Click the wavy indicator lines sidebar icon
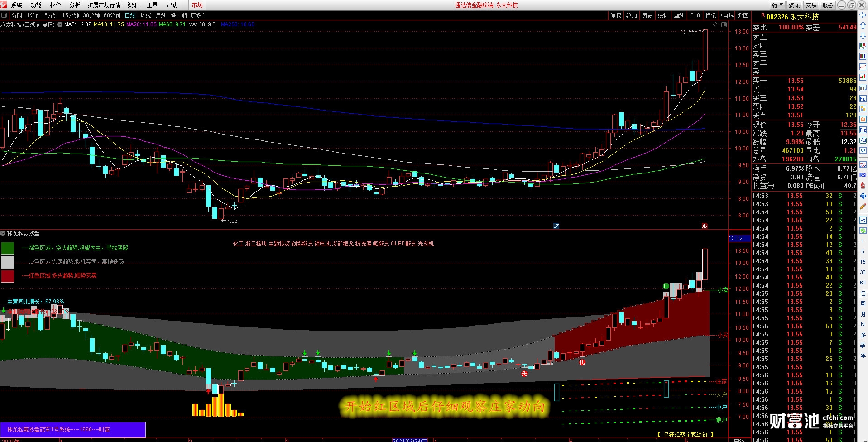868x442 pixels. tap(863, 164)
